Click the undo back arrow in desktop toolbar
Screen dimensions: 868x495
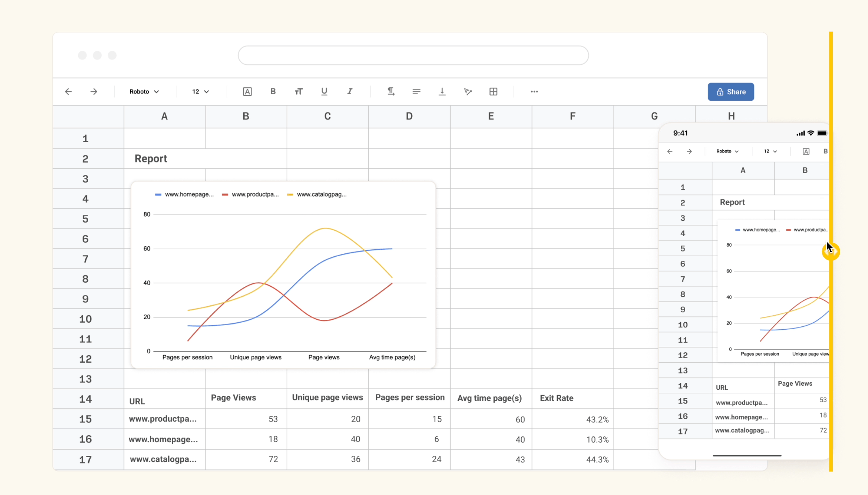(x=68, y=92)
